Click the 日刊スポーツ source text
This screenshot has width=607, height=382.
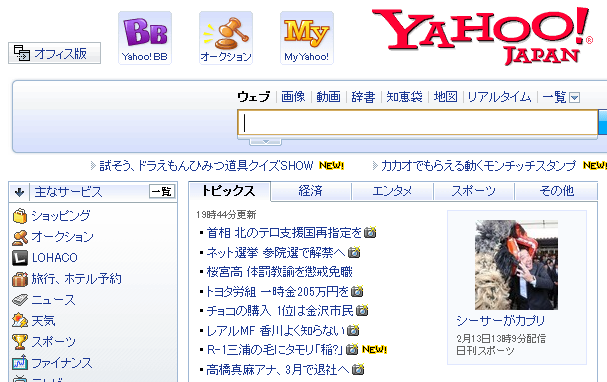485,351
